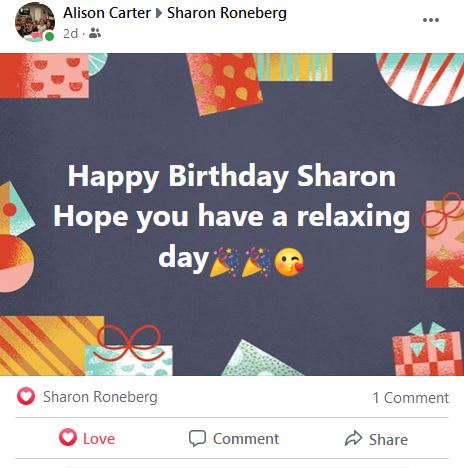Click the arrow between the poster names
The width and height of the screenshot is (464, 468).
159,13
